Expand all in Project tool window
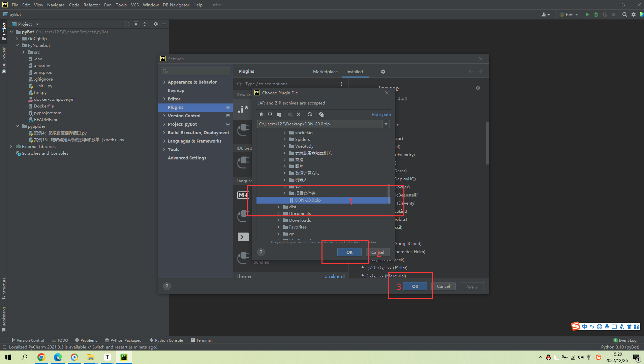 136,24
